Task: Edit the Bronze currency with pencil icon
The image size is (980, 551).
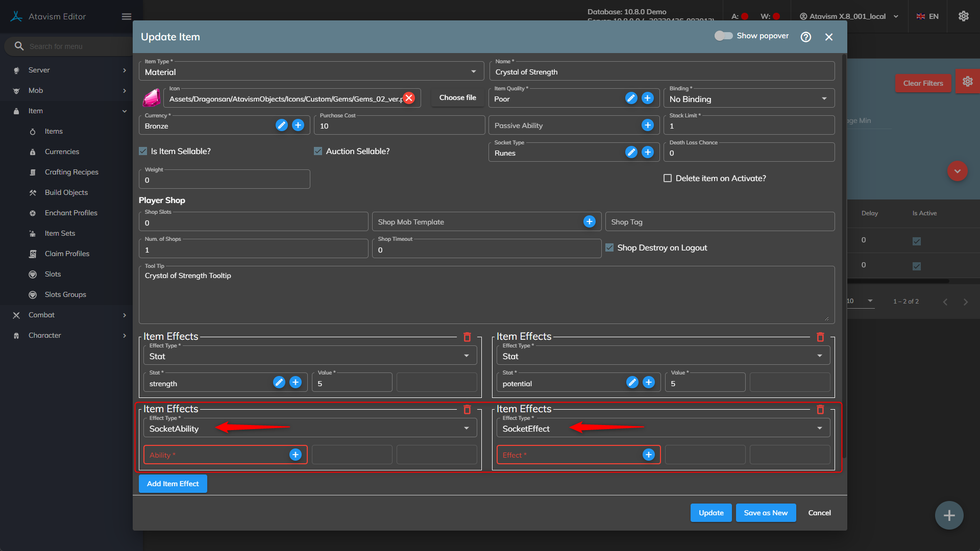Action: click(281, 125)
